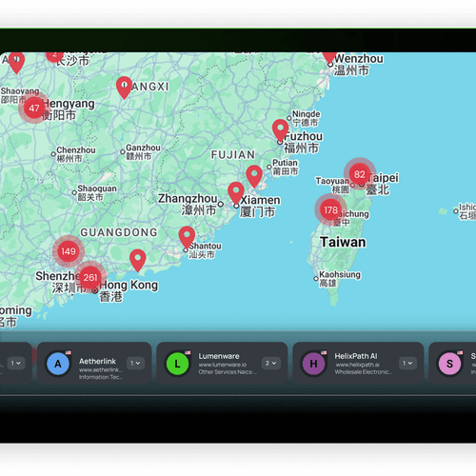
Task: Click 'Other Services Naics' text on Lumenware card
Action: tap(228, 372)
